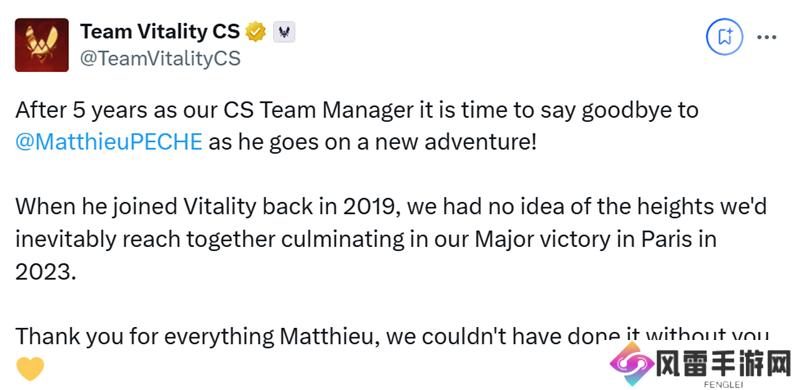Click the Vitality affiliate badge beside the name

(x=284, y=33)
